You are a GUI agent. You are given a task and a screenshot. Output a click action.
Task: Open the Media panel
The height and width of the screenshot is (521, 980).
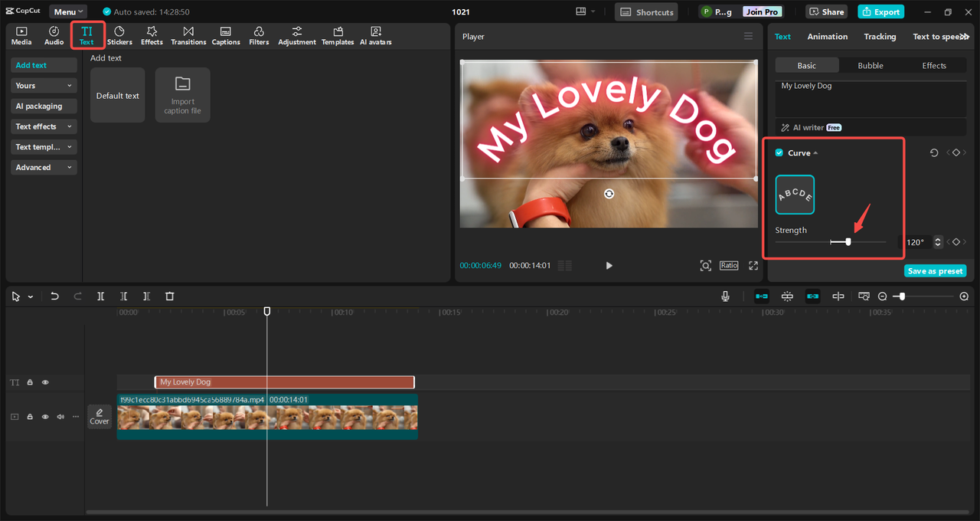click(21, 35)
